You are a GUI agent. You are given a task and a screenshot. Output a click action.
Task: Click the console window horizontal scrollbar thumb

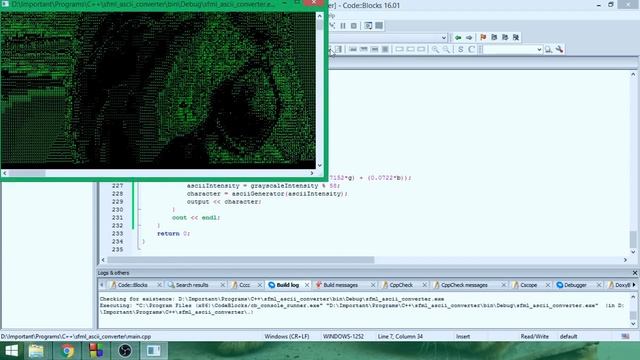27,173
